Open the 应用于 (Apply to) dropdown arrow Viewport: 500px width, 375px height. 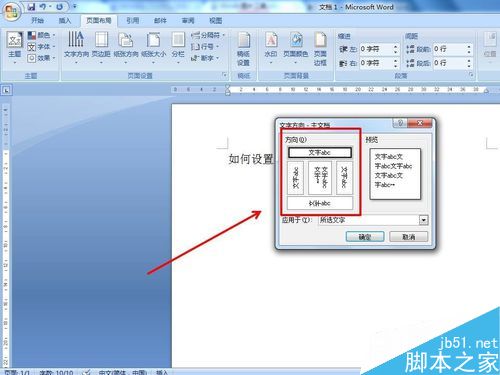423,220
